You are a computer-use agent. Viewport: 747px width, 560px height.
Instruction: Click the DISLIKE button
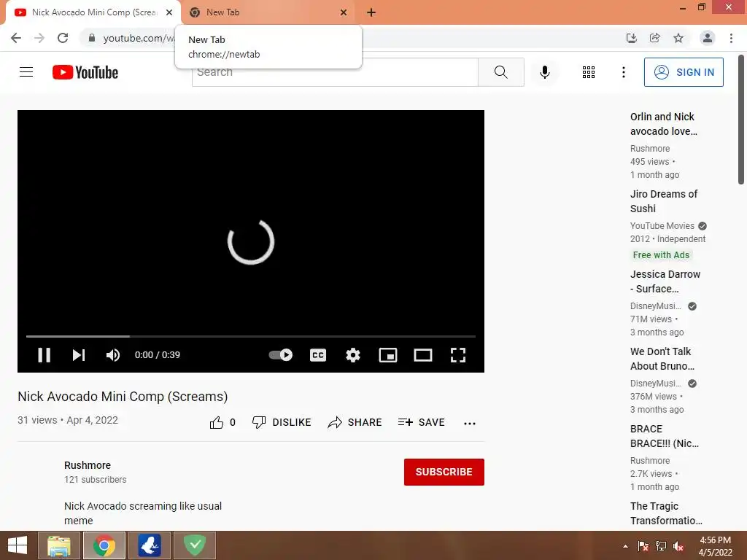click(282, 422)
